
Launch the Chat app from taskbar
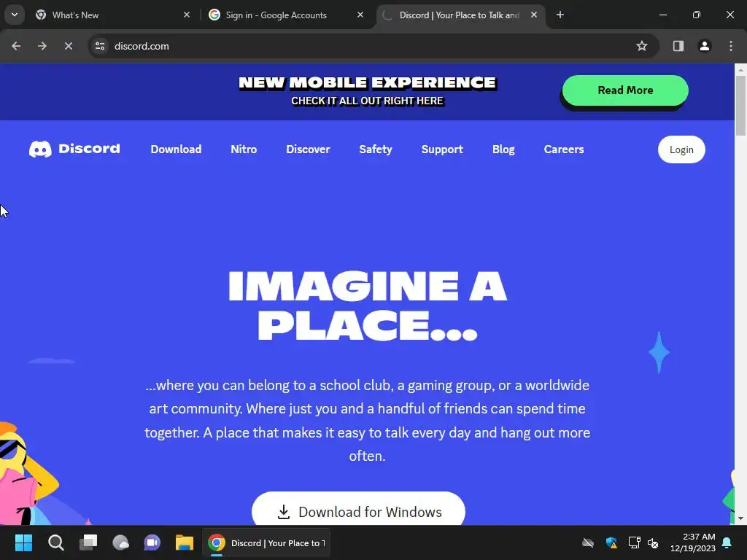[152, 542]
